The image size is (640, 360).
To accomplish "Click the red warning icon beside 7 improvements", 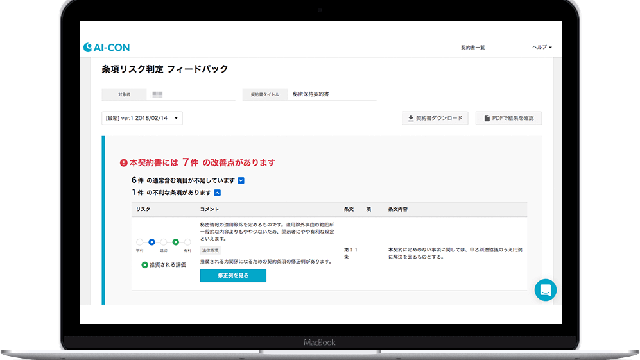I will coord(124,163).
